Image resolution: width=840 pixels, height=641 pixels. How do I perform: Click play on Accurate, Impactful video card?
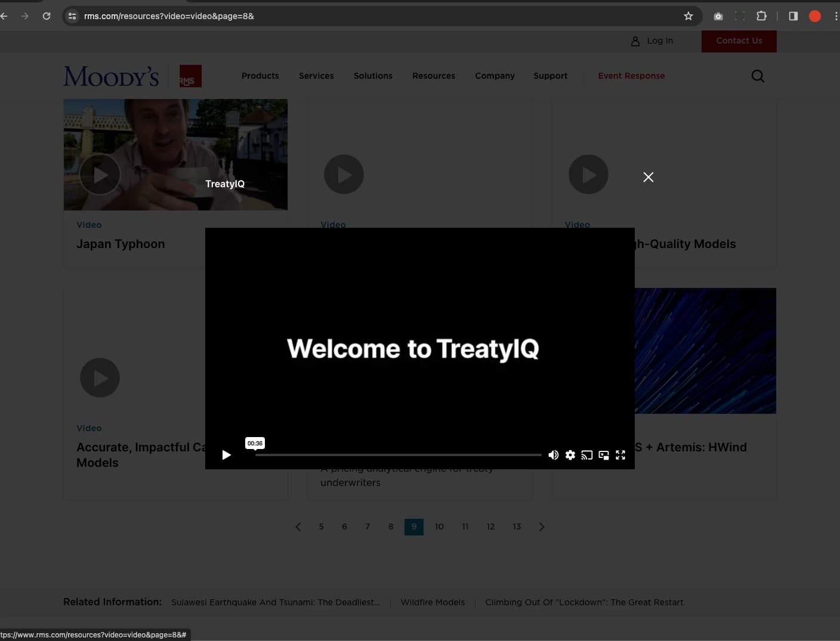click(100, 377)
